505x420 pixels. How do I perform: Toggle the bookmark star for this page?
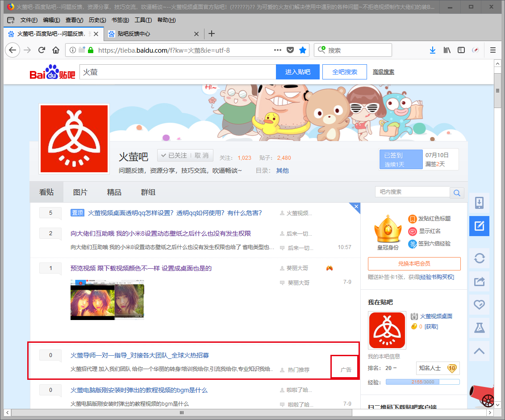click(303, 50)
